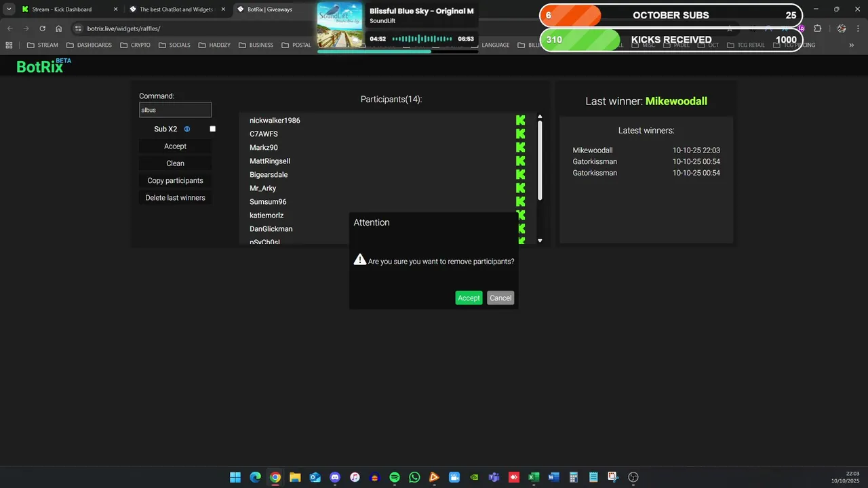
Task: Click the Sub X2 info icon
Action: pos(187,129)
